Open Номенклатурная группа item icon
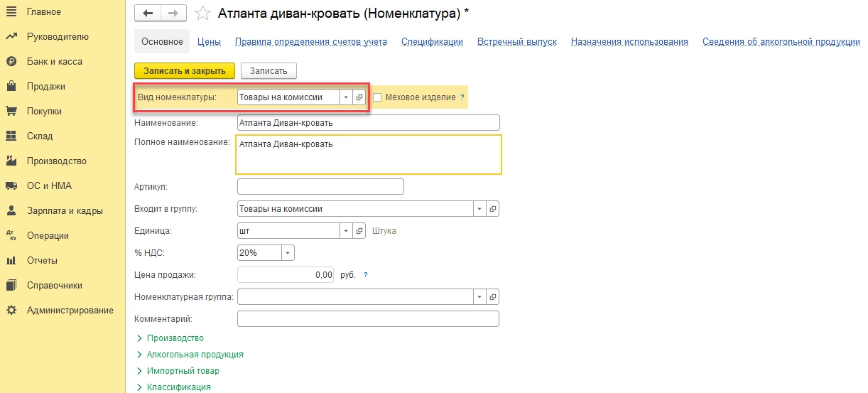 [x=493, y=296]
